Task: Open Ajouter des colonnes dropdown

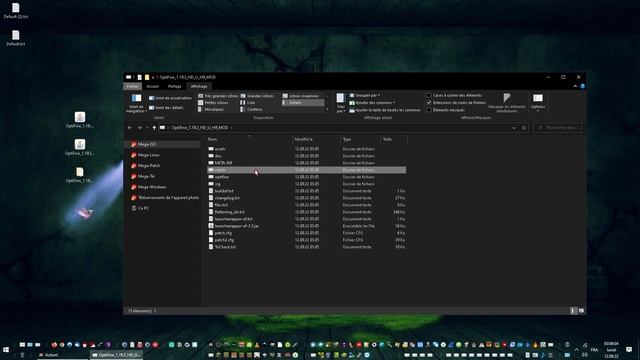Action: click(372, 103)
